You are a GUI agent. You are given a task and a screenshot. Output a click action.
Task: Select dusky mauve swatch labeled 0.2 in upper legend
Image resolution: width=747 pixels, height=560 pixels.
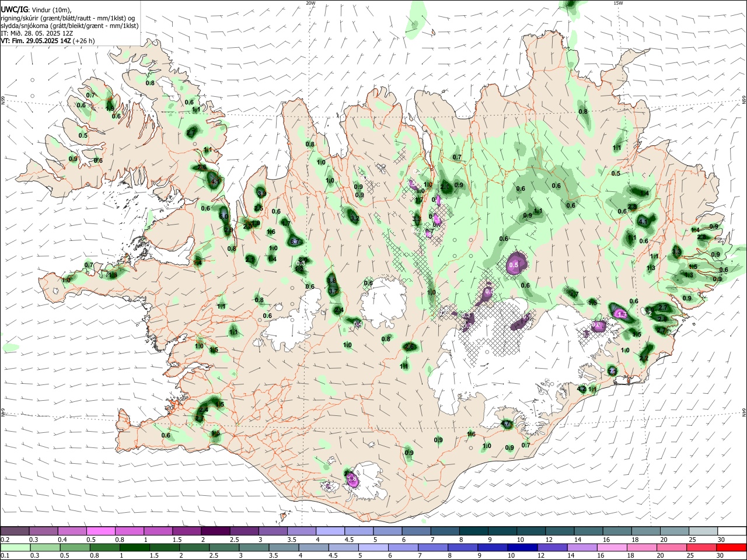tap(15, 531)
